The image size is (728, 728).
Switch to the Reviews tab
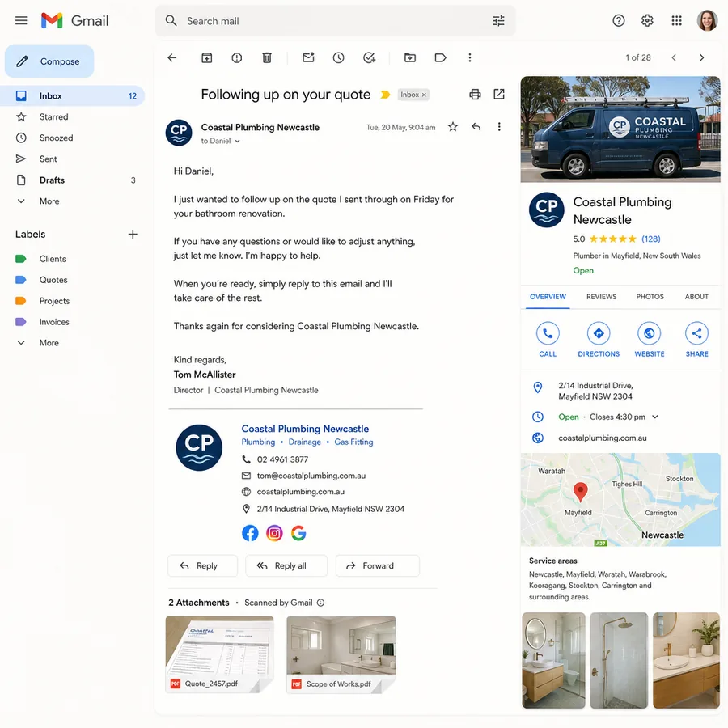click(601, 297)
